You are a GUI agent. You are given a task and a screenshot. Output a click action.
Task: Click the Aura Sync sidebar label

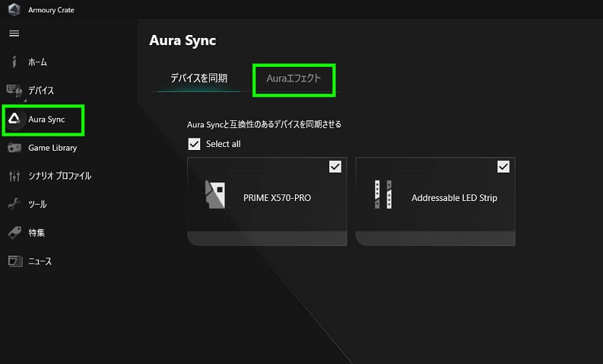pyautogui.click(x=47, y=119)
